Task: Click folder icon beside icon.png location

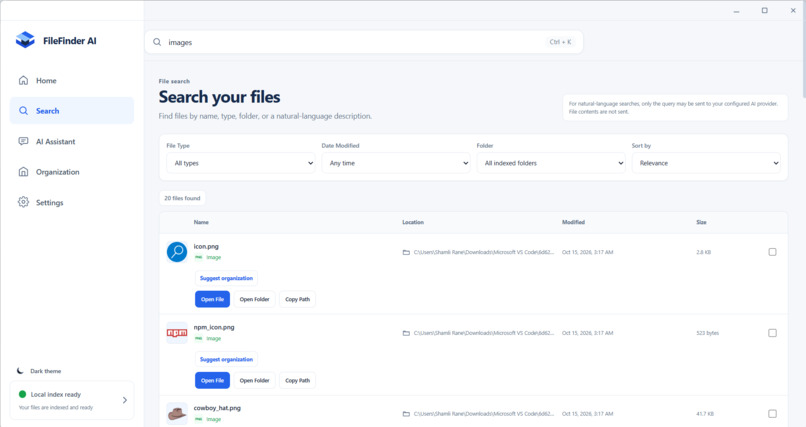Action: coord(406,252)
